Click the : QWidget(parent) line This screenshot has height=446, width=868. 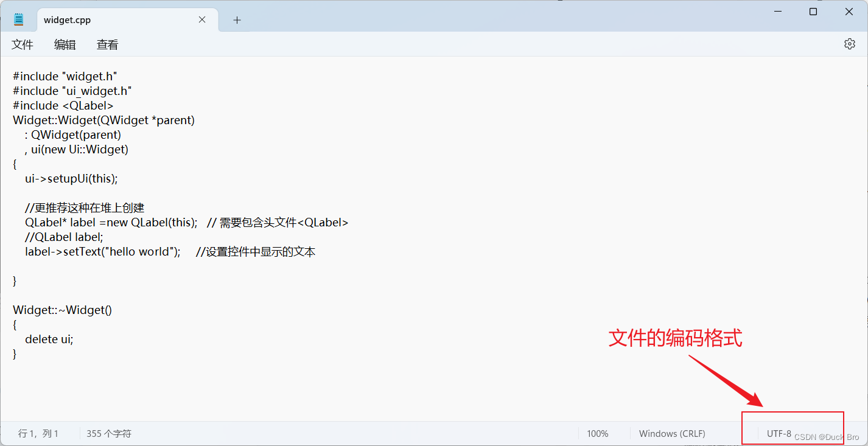tap(73, 134)
